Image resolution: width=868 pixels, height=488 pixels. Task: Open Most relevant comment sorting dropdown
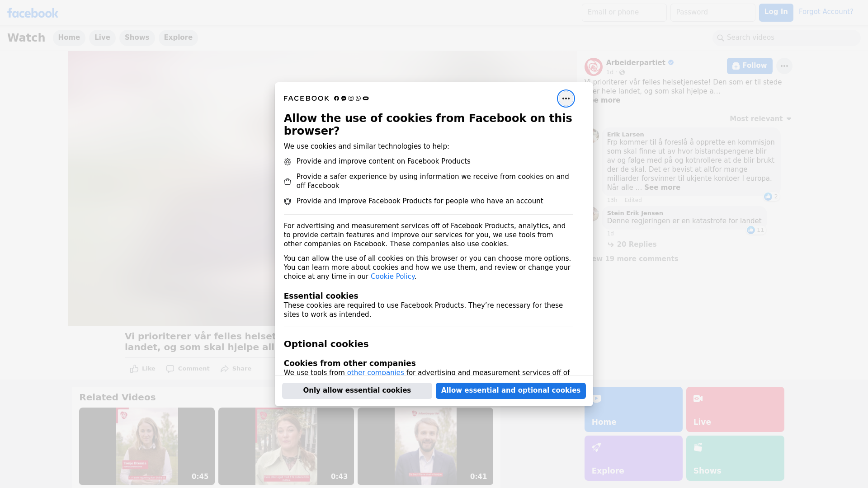point(760,119)
